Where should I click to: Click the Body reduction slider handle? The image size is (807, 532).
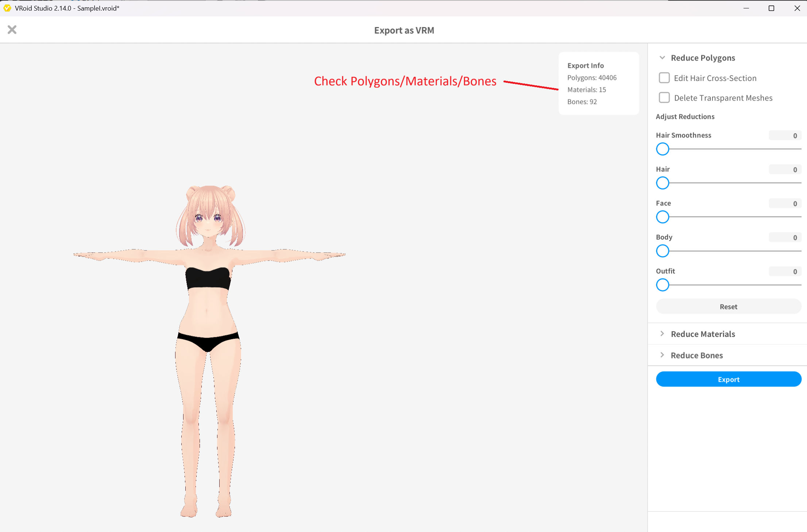pyautogui.click(x=663, y=251)
